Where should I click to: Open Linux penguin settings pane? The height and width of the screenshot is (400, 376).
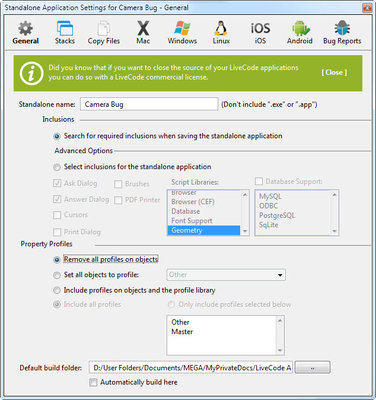[x=221, y=33]
